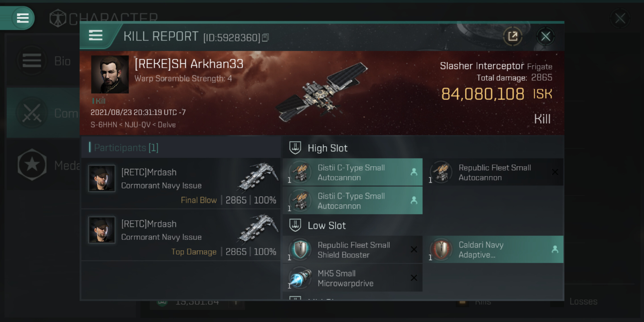Open the Kill Report hamburger menu
644x322 pixels.
tap(95, 36)
